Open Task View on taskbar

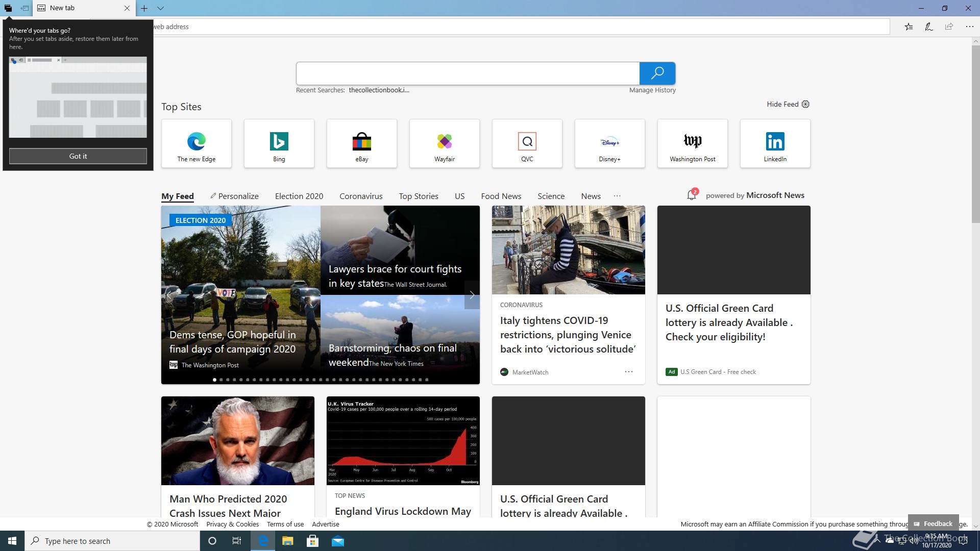[237, 541]
